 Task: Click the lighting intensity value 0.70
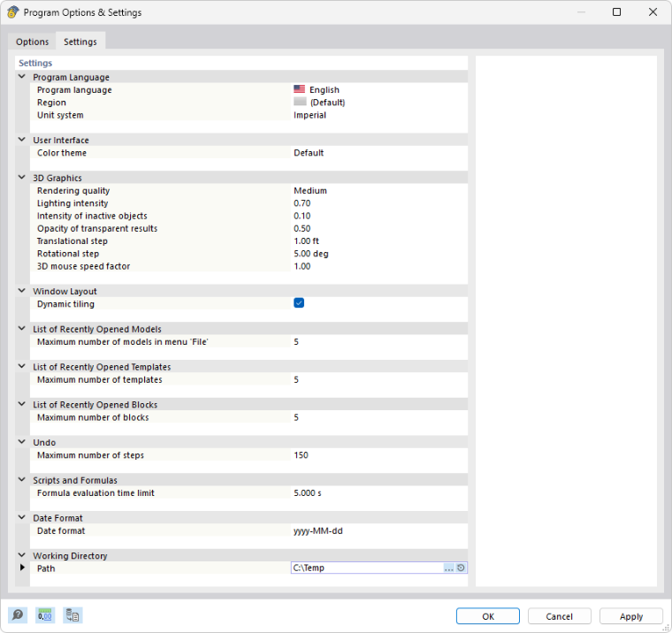[302, 203]
